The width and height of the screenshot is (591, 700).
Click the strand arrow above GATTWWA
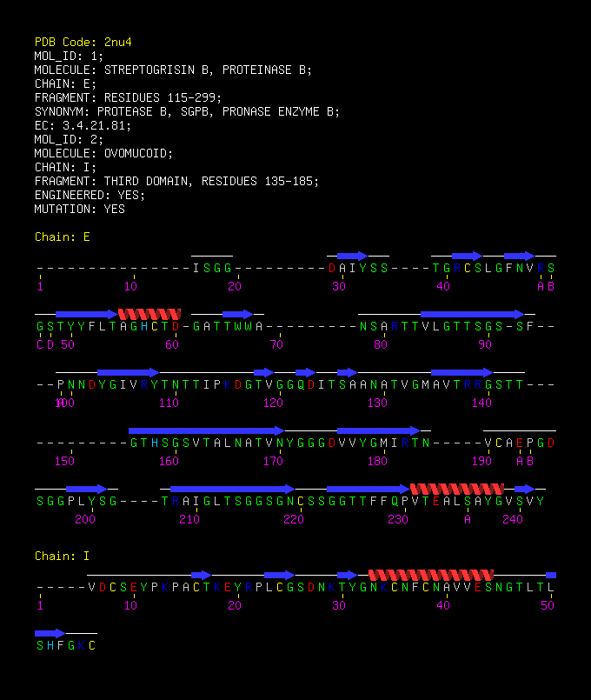[238, 314]
